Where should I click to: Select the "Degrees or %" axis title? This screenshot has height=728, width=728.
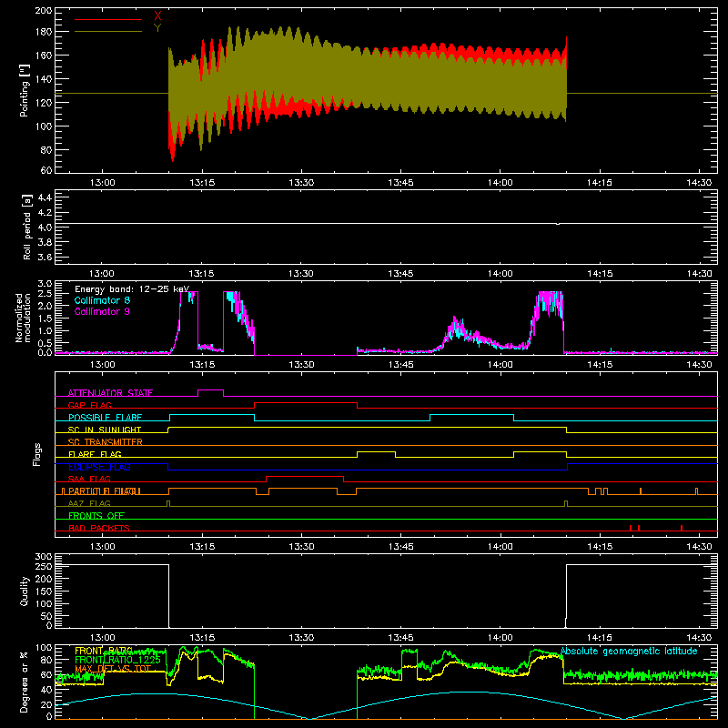[24, 681]
